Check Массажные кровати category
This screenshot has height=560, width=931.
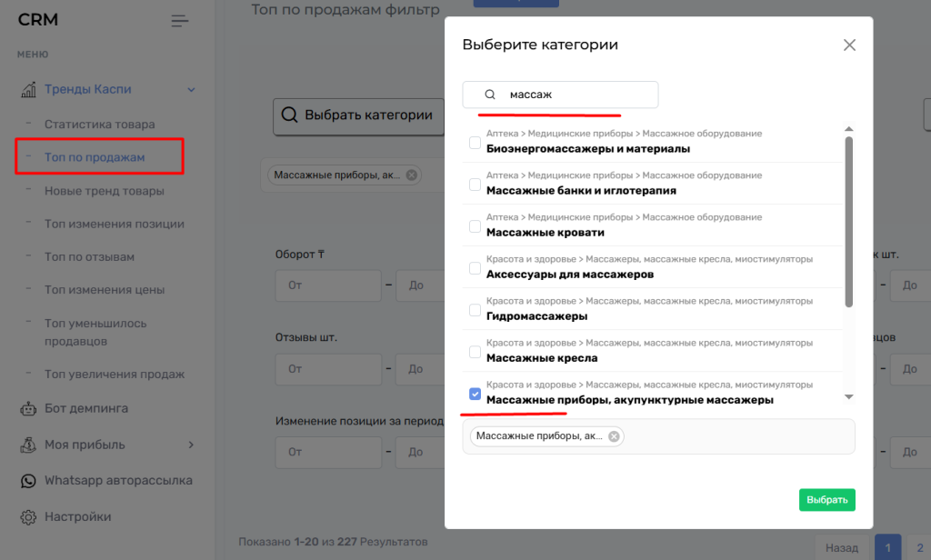point(475,226)
